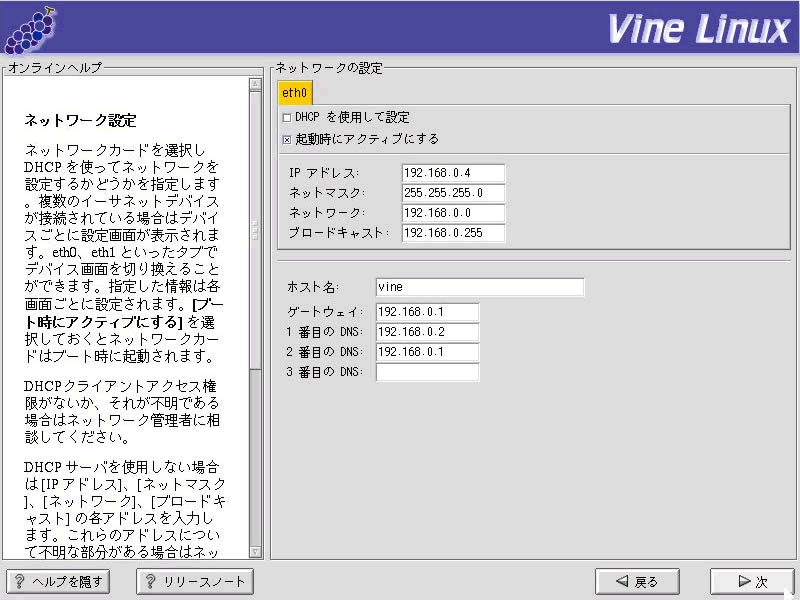Screen dimensions: 800x600
Task: Click the 1 番目の DNS input field
Action: click(427, 332)
